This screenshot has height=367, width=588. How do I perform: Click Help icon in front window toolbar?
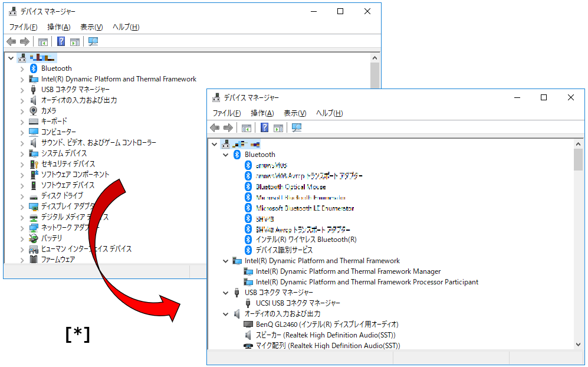pos(264,127)
